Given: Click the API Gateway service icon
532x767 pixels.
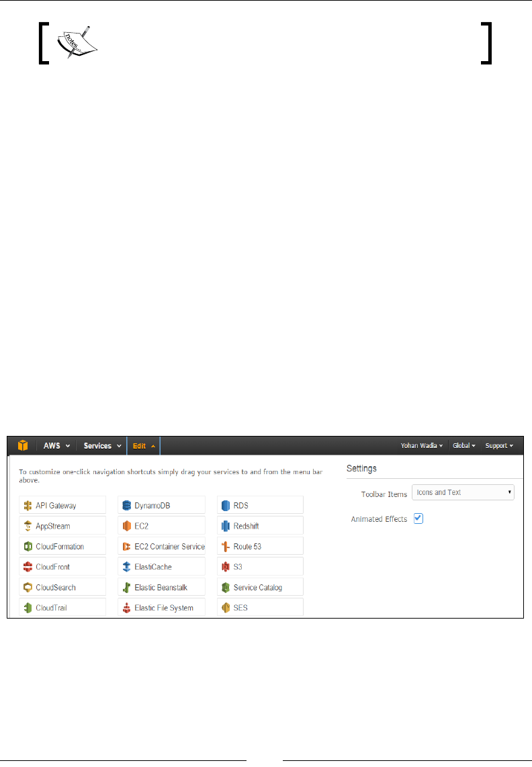Looking at the screenshot, I should tap(28, 505).
